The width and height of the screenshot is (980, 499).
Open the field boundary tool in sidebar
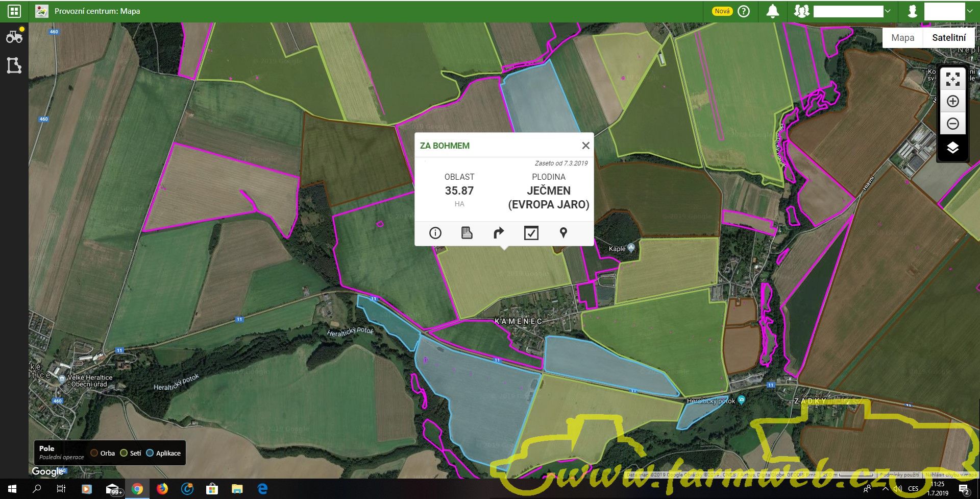tap(14, 65)
